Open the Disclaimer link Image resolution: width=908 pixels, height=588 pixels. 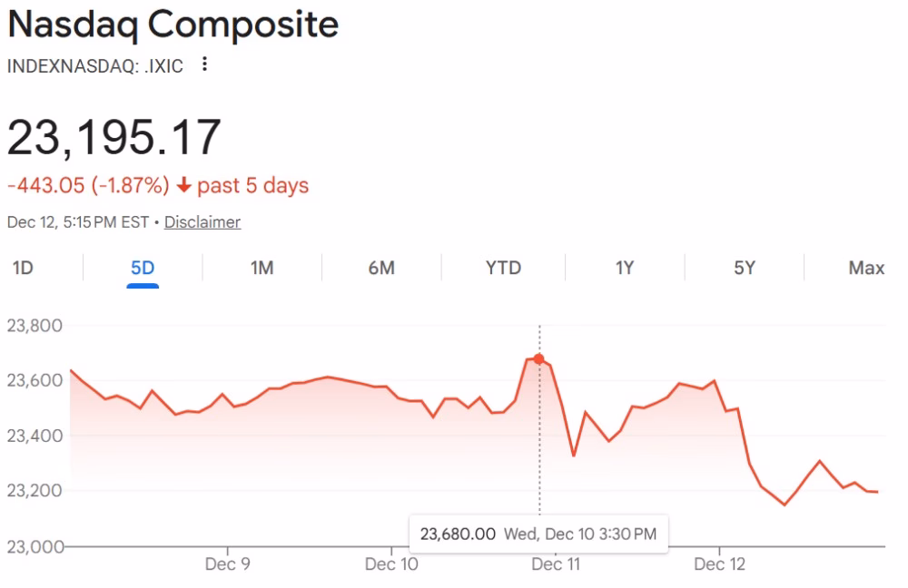(202, 222)
